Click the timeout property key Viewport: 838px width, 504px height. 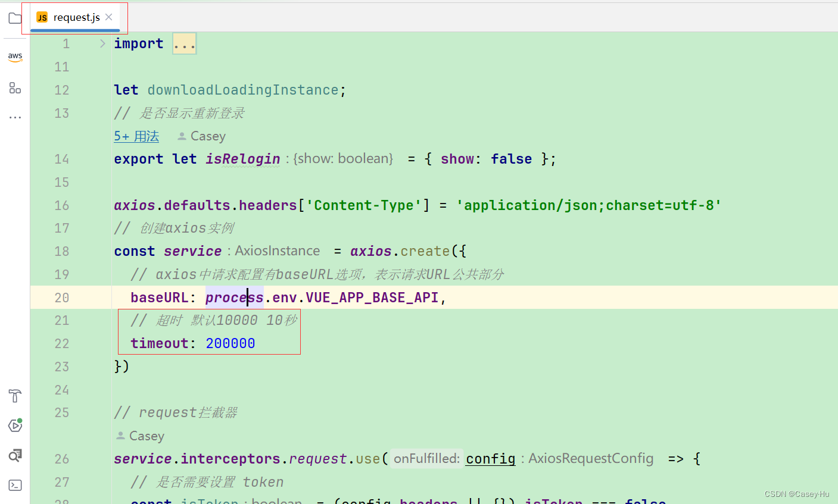pos(160,343)
